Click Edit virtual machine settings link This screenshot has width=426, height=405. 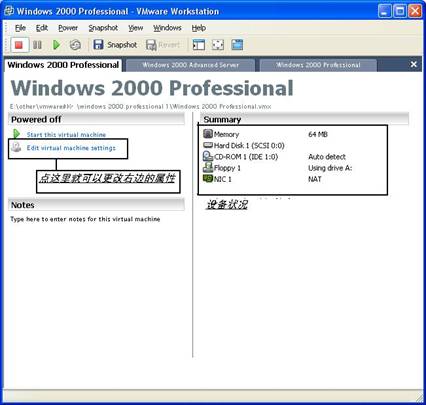71,148
